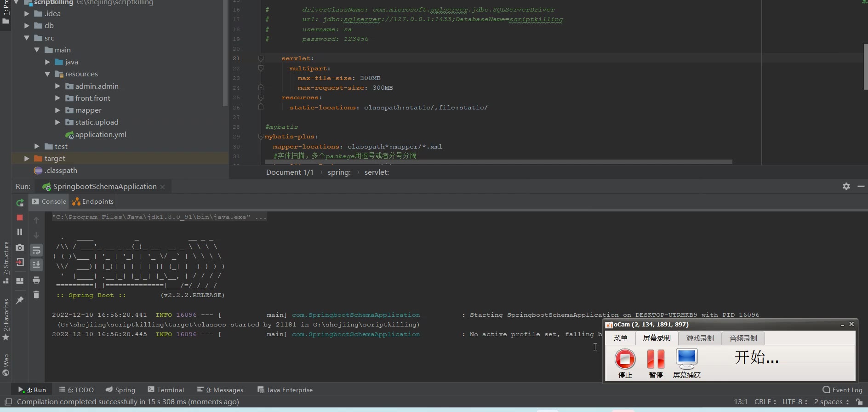Pin the Run tab with pushpin icon

tap(20, 300)
